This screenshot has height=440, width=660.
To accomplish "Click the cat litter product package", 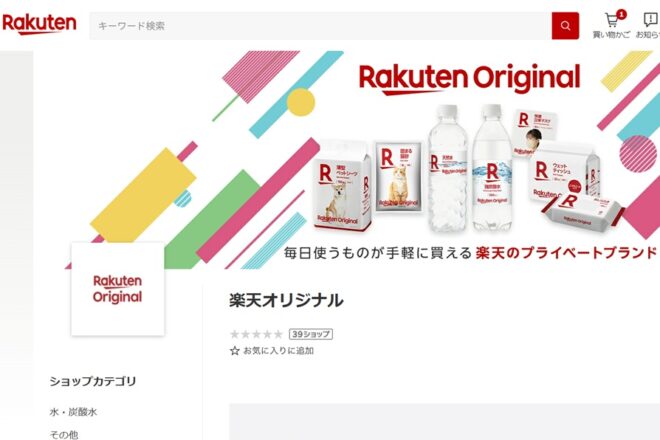I will (398, 177).
